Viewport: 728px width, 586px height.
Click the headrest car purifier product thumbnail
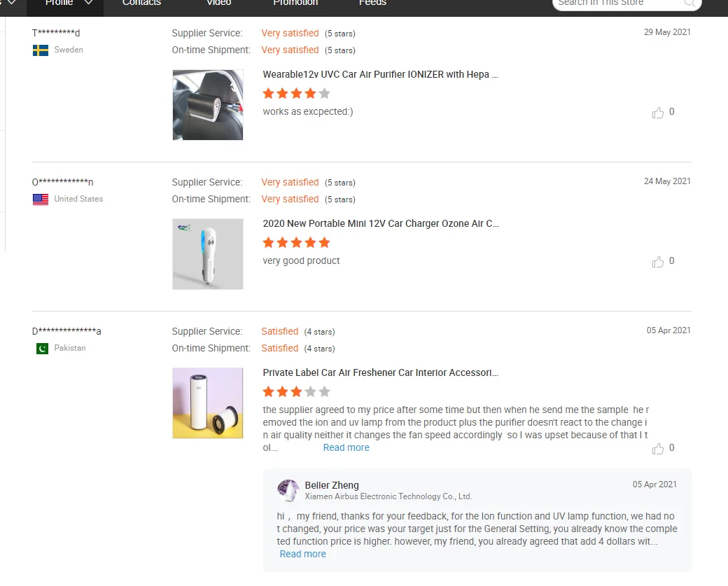(x=208, y=105)
